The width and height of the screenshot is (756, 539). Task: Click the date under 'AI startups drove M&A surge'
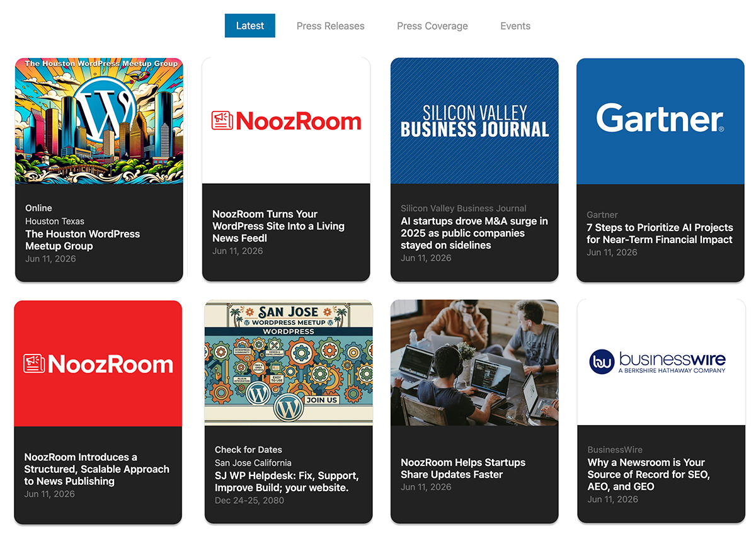pyautogui.click(x=426, y=258)
